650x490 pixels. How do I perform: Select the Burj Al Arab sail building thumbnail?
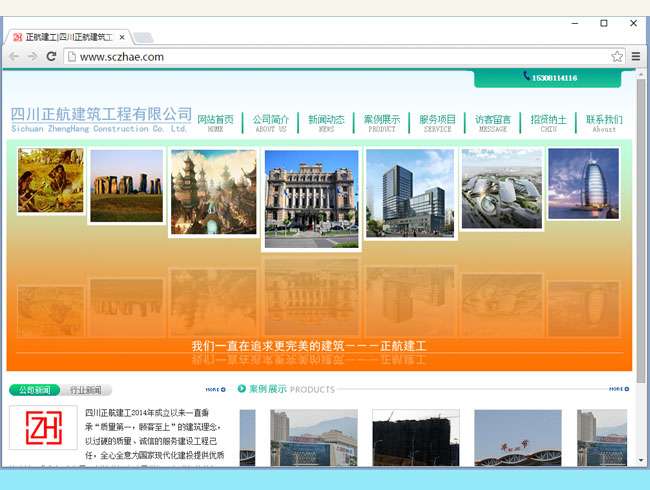point(583,183)
